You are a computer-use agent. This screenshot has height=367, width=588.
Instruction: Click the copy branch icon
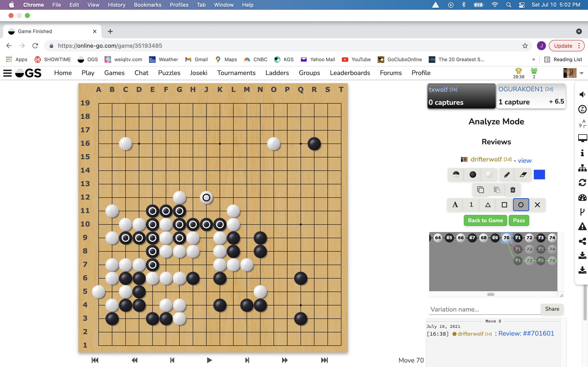pyautogui.click(x=480, y=190)
